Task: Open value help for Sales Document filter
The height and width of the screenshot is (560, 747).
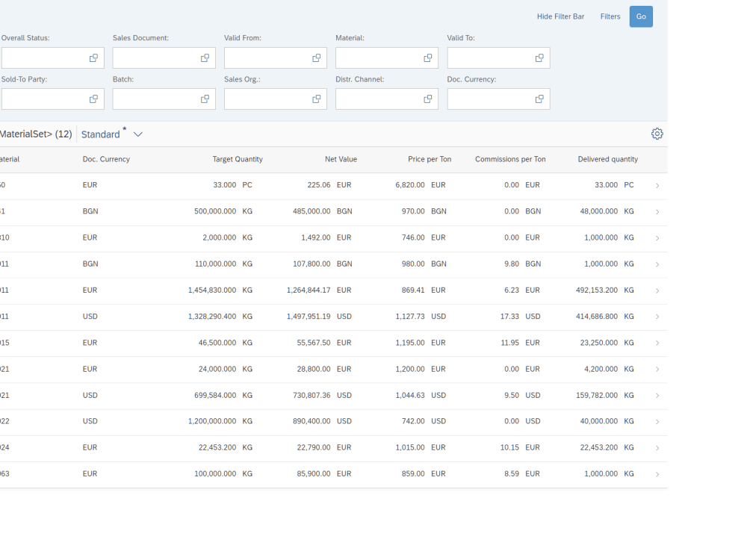Action: pyautogui.click(x=205, y=57)
